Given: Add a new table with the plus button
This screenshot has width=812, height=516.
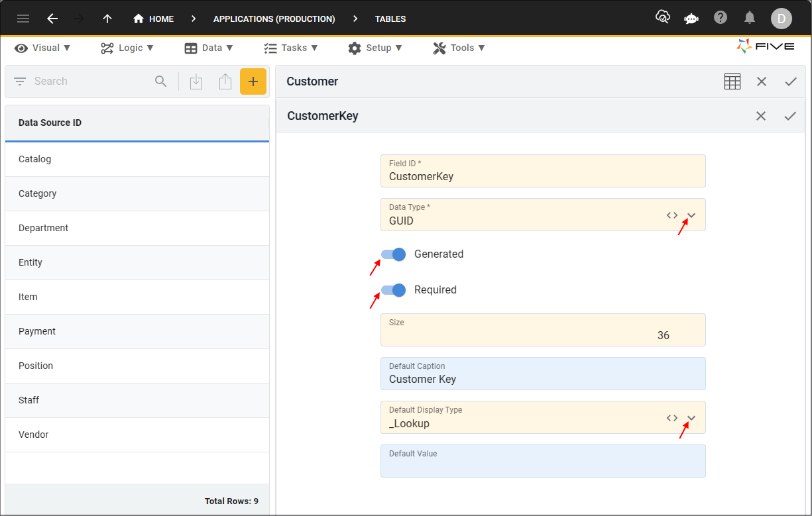Looking at the screenshot, I should (253, 81).
